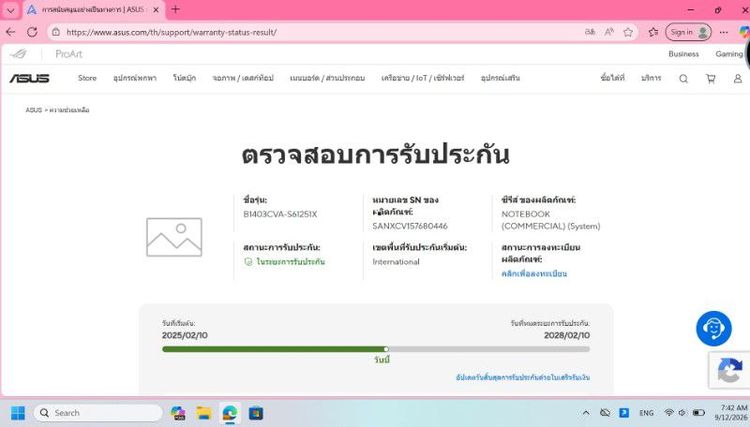Open the บริการ (service) menu, left of the search magnifier
This screenshot has height=427, width=750.
(651, 77)
